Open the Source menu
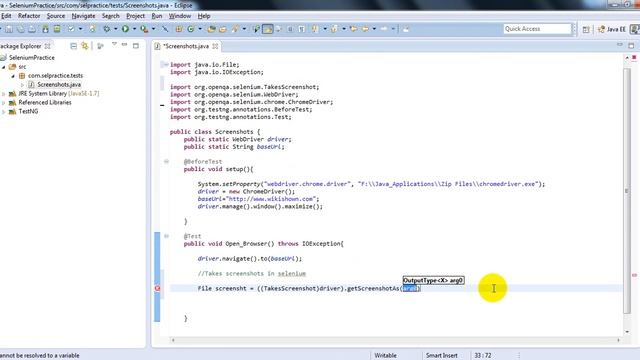The image size is (640, 360). (x=56, y=16)
